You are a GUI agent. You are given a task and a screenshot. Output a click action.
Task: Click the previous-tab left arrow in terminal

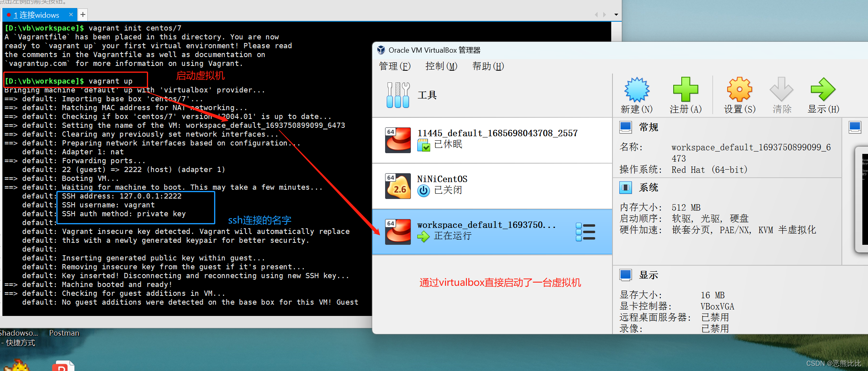coord(596,15)
